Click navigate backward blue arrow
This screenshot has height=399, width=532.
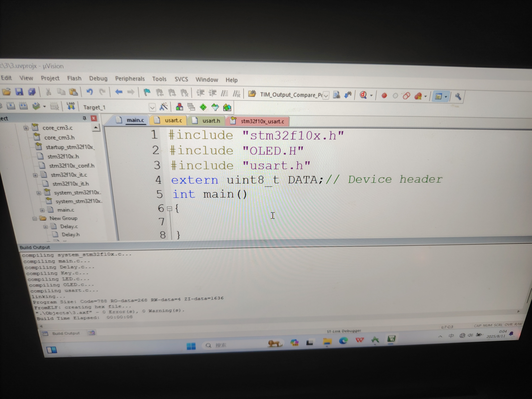(x=119, y=92)
